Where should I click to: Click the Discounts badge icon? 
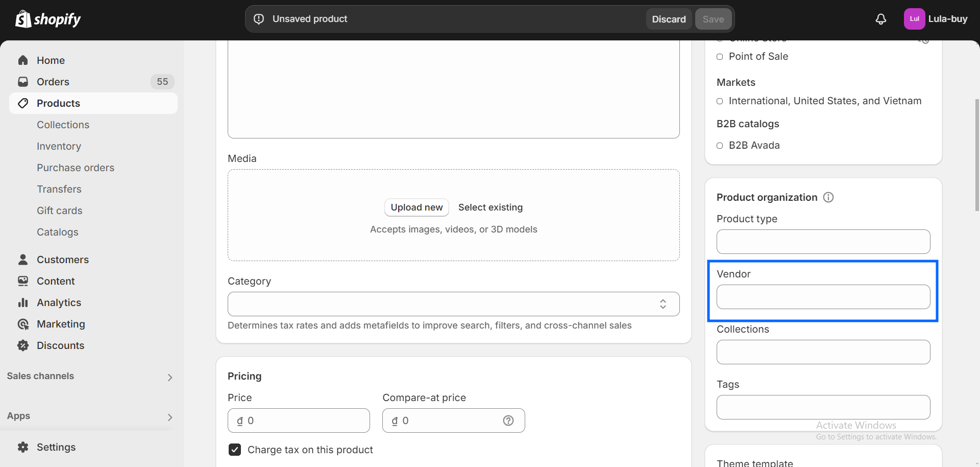(23, 345)
